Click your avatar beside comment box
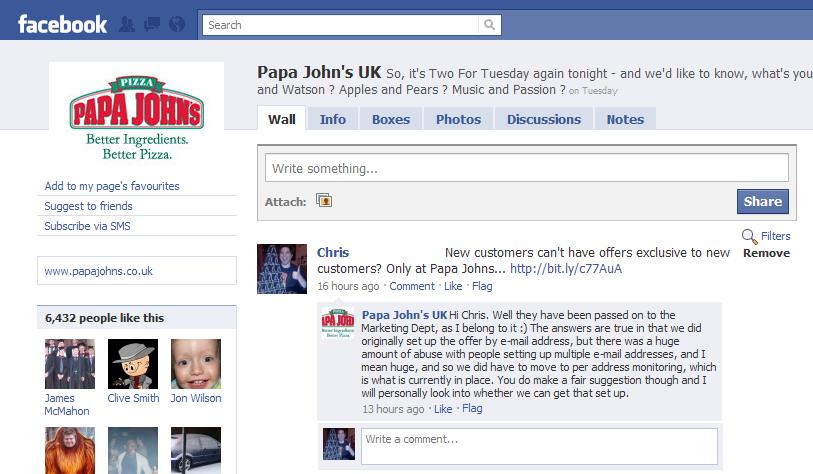This screenshot has width=813, height=474. [x=339, y=444]
